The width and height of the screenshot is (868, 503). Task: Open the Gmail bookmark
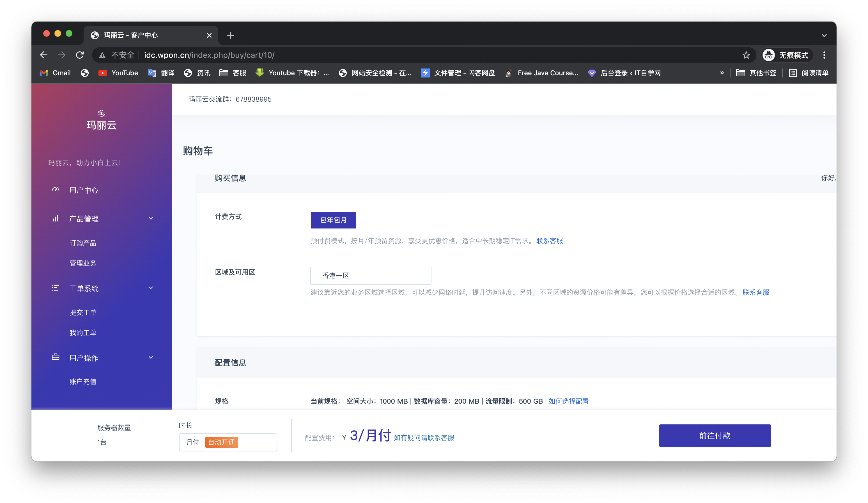pyautogui.click(x=55, y=73)
